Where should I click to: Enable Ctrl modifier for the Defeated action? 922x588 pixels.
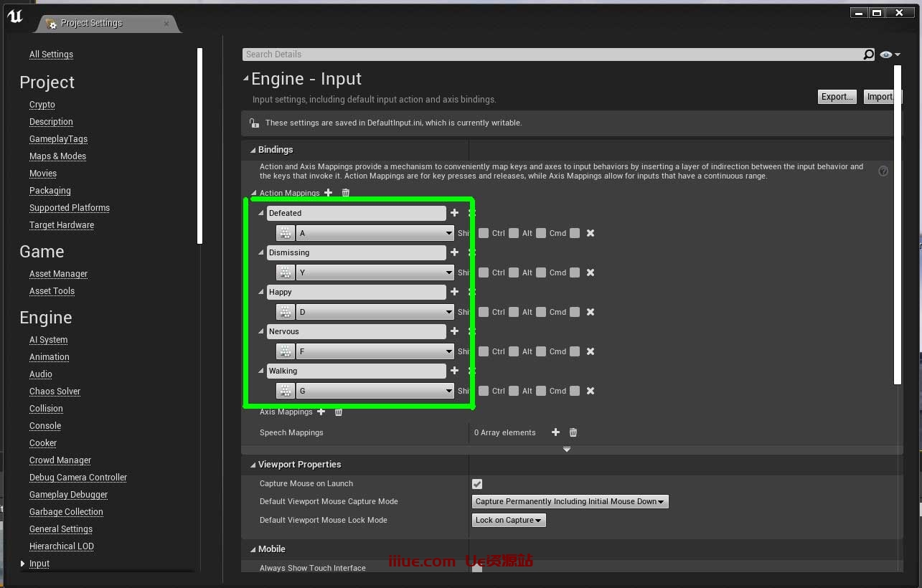click(x=514, y=233)
